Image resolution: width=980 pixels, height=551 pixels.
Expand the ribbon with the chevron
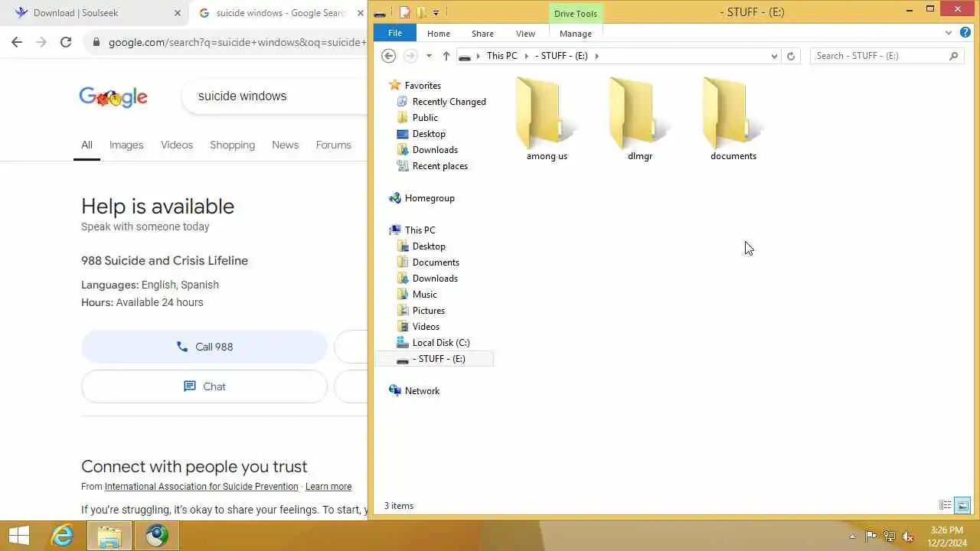(948, 33)
